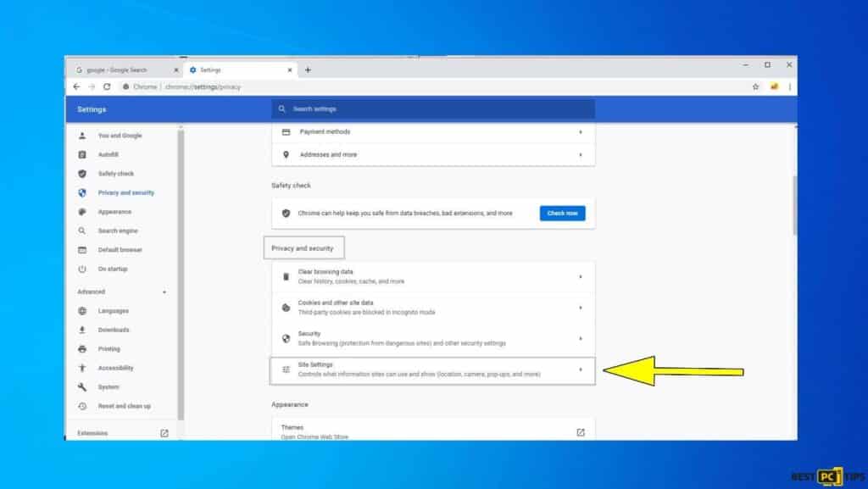Viewport: 868px width, 489px height.
Task: Click the sidebar vertical scrollbar
Action: click(x=181, y=274)
